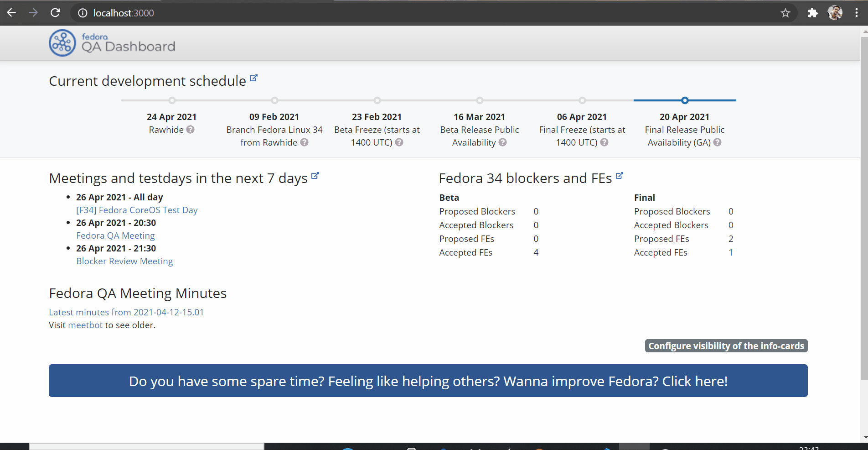Click the Fedora QA Meeting Minutes heading

pos(138,293)
